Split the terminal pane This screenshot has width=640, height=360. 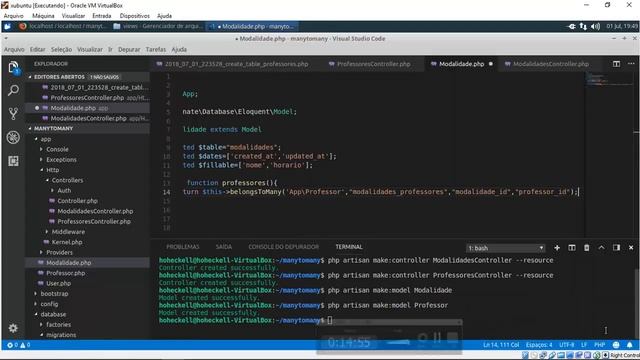point(572,248)
